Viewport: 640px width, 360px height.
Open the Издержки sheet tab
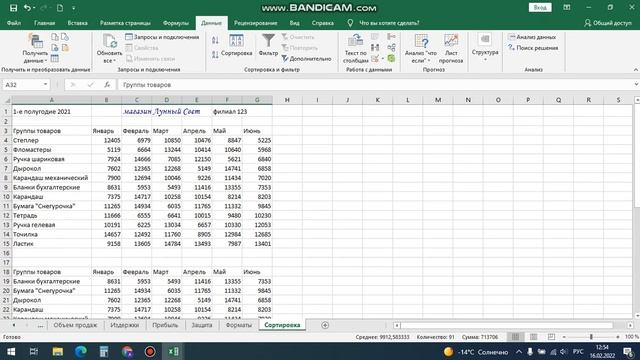(x=124, y=325)
